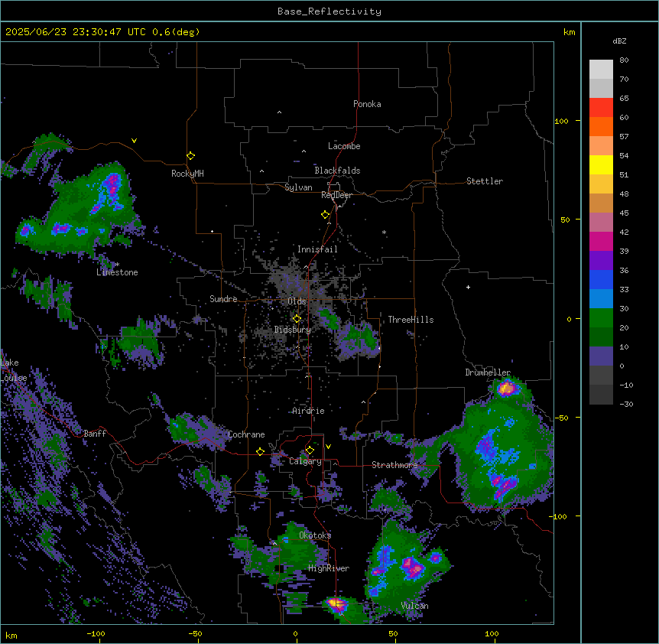Viewport: 659px width, 644px height.
Task: Click the Drumheller label
Action: (x=488, y=372)
